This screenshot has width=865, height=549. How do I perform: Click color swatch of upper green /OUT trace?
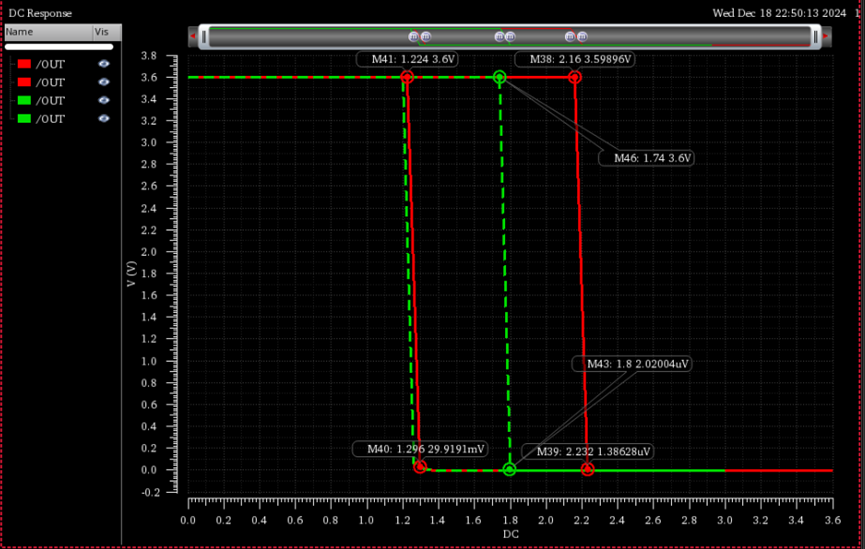point(24,100)
